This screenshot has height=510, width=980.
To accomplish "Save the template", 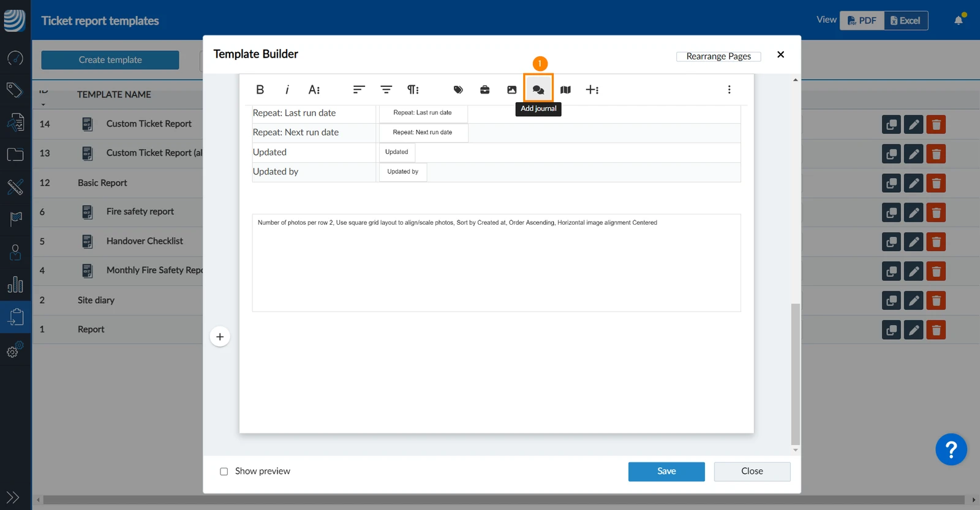I will (666, 471).
